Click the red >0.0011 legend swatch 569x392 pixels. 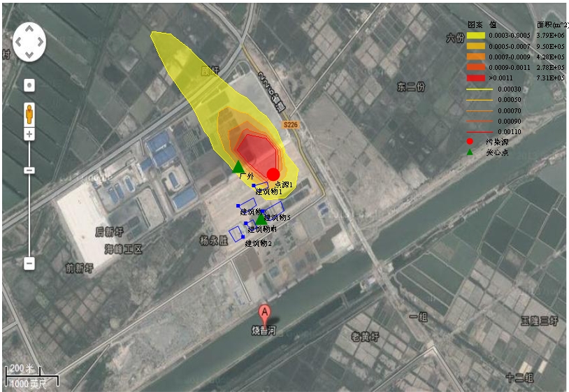point(476,78)
